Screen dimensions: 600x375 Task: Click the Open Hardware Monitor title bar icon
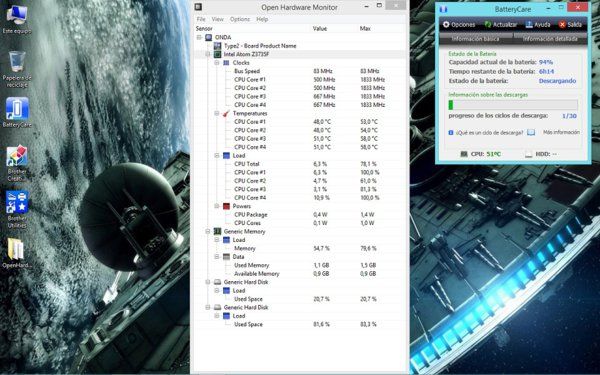198,7
